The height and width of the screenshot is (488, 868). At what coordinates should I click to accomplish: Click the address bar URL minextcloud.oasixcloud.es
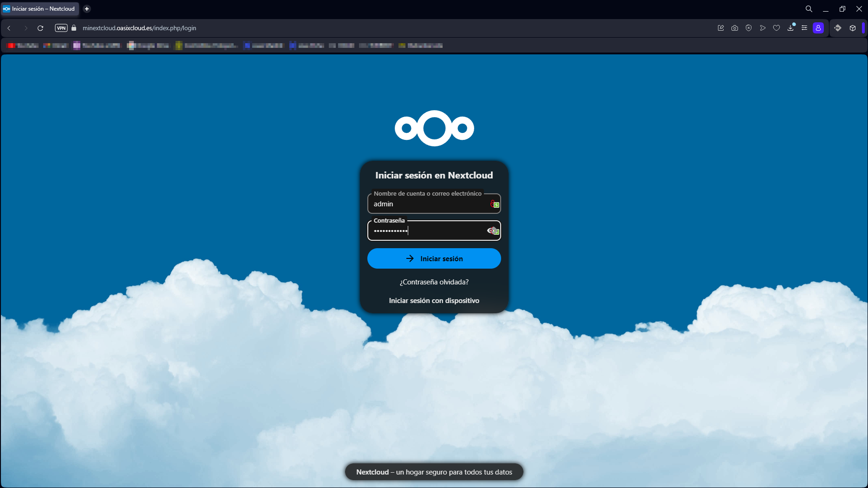pos(139,28)
